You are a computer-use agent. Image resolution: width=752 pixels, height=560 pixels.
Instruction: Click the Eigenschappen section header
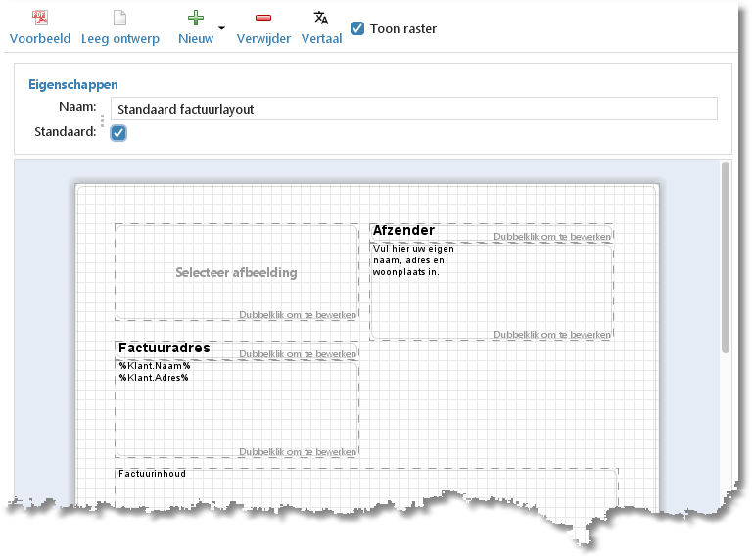tap(73, 85)
